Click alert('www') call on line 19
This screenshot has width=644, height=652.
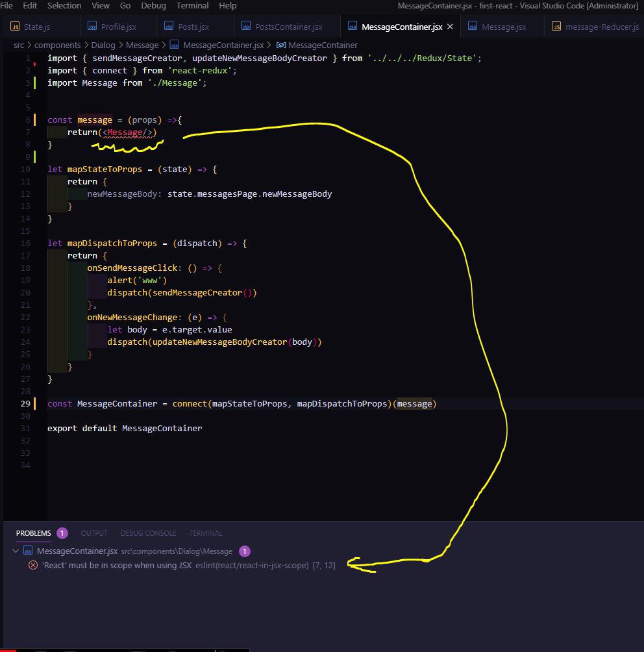point(137,281)
